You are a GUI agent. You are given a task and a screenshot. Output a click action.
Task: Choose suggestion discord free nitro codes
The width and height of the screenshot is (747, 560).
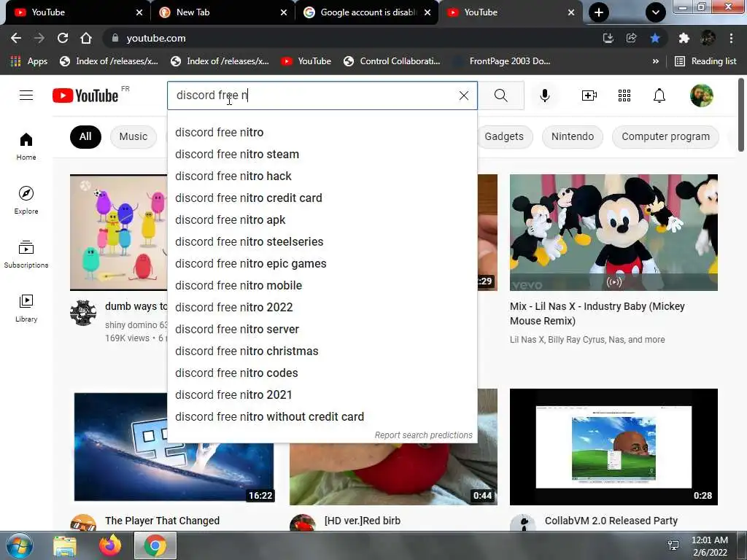tap(322, 373)
